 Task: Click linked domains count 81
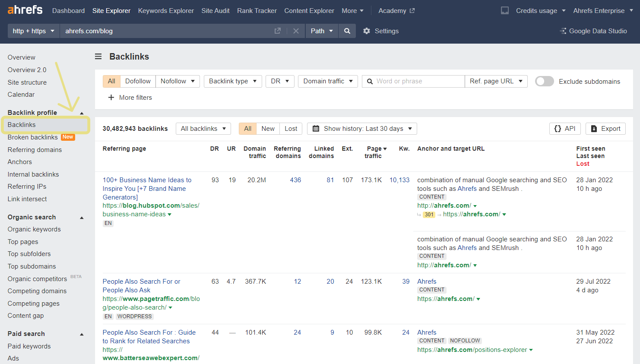tap(330, 180)
